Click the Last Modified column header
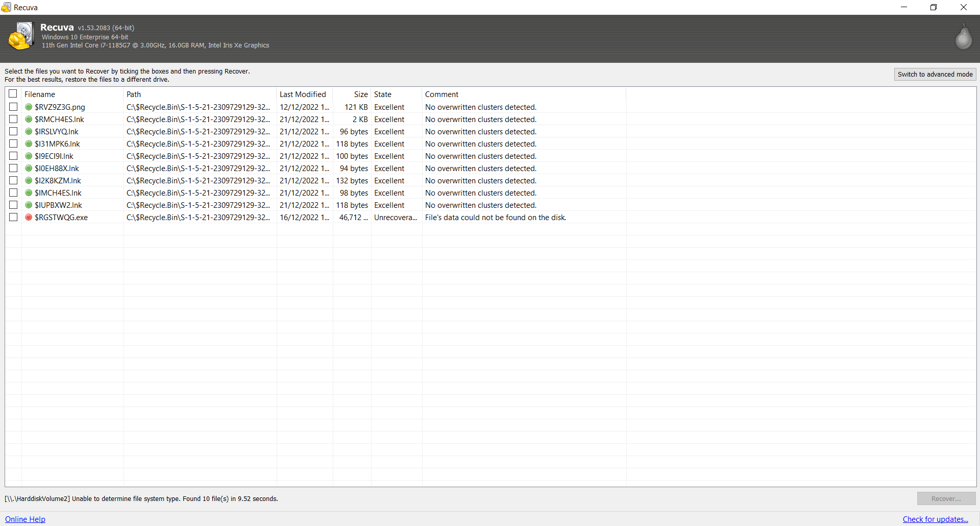The width and height of the screenshot is (980, 526). click(x=302, y=94)
